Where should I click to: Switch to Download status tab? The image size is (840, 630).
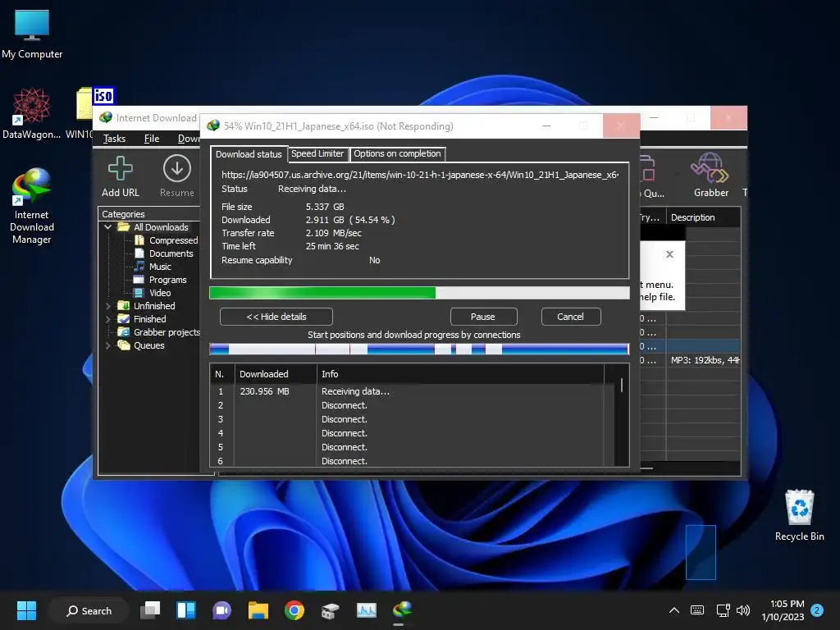tap(249, 153)
